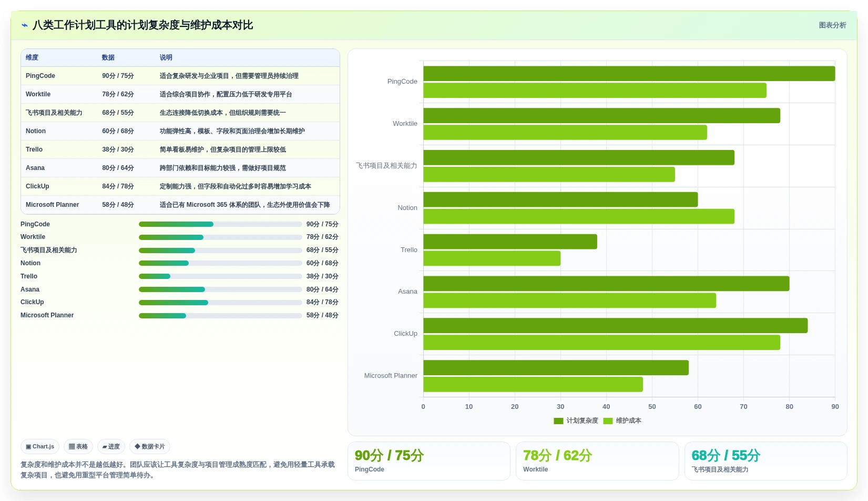Click the ClickUp light green chart bar
The height and width of the screenshot is (501, 868).
coord(602,343)
